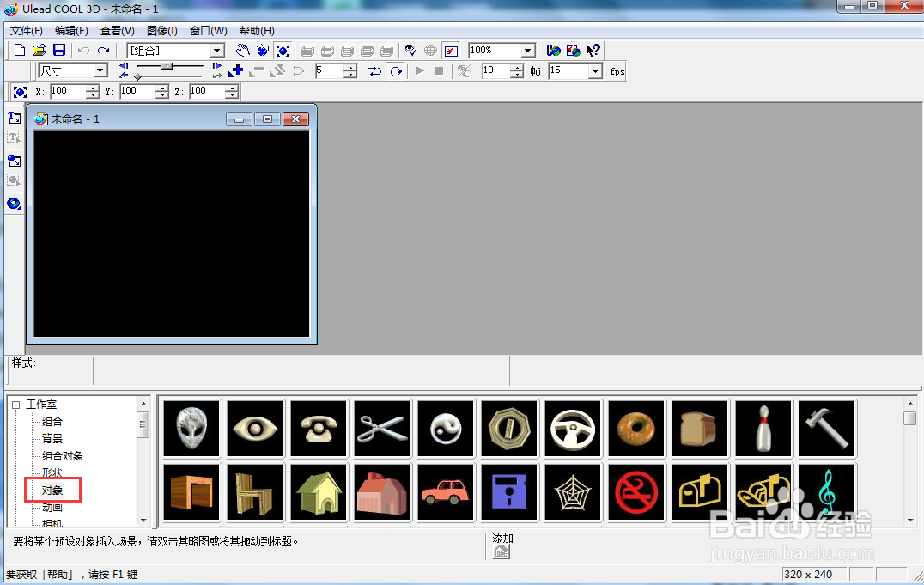Open a file using the folder icon
Viewport: 924px width, 585px height.
(x=39, y=51)
